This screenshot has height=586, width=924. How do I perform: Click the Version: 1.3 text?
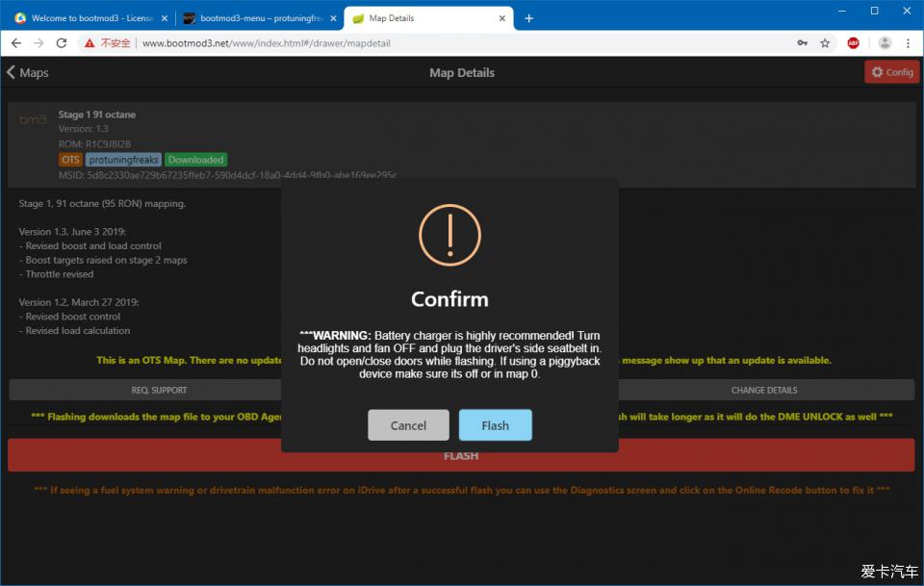click(83, 128)
